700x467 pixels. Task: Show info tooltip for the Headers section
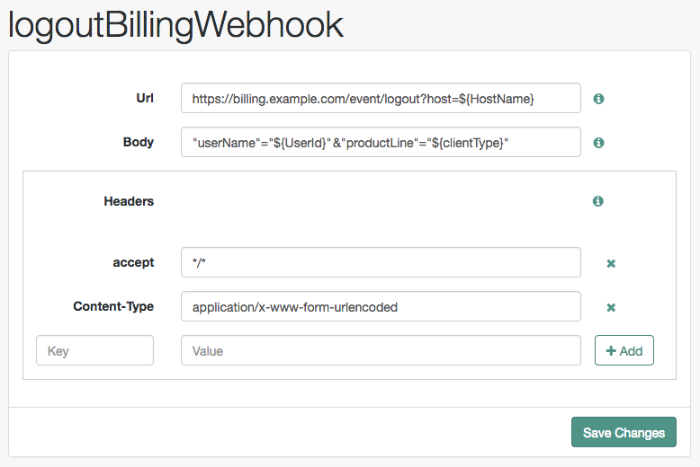coord(598,201)
